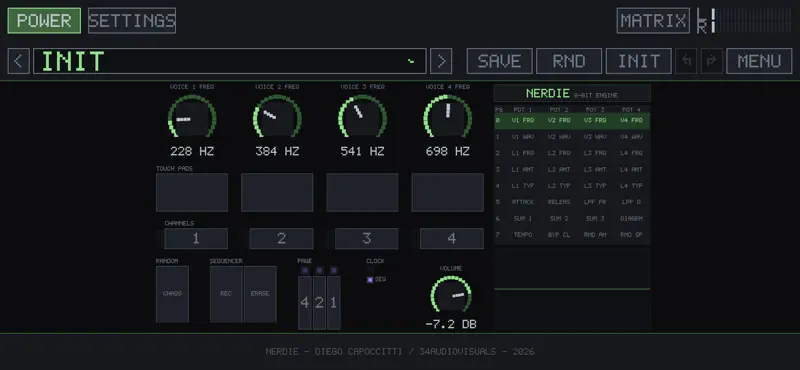This screenshot has height=370, width=800.
Task: Select the DIAGRM cell
Action: point(631,218)
